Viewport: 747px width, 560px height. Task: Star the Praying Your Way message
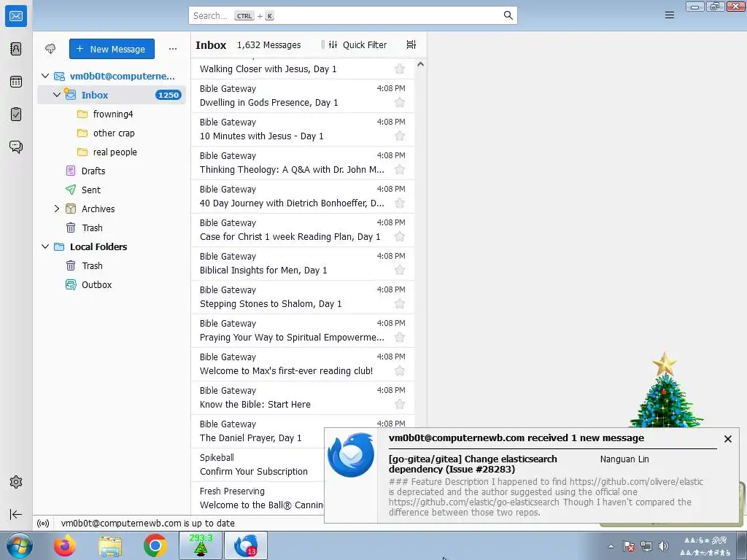(400, 338)
